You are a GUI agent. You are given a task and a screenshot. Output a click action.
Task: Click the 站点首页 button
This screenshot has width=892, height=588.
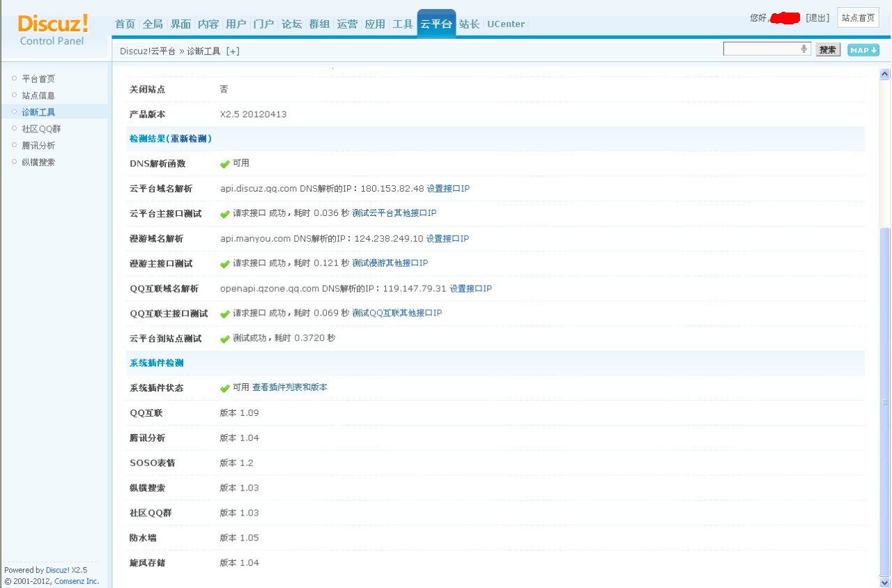pyautogui.click(x=858, y=18)
